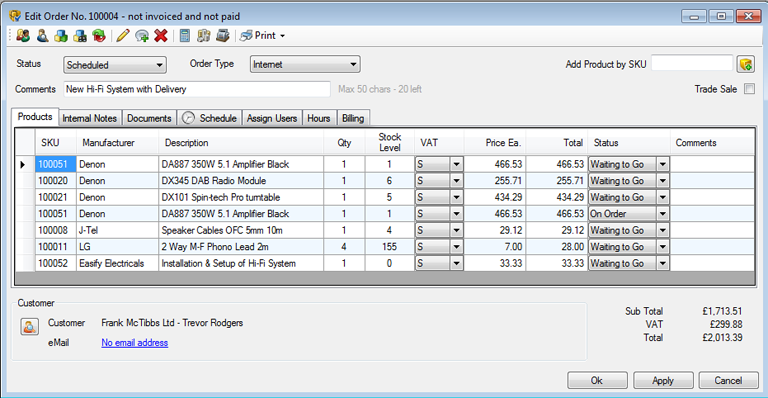The image size is (768, 398).
Task: Click the red X delete icon
Action: pos(161,36)
